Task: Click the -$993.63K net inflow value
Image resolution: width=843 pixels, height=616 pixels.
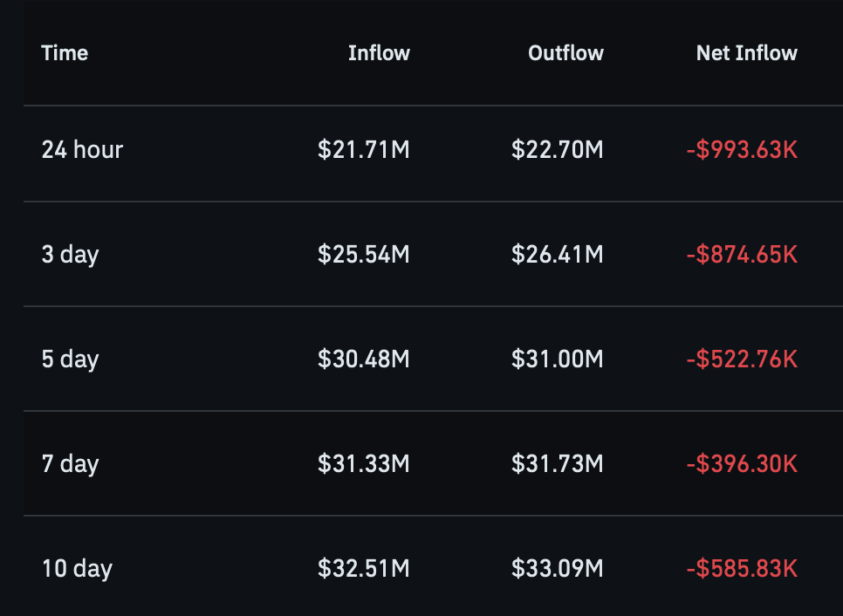Action: [x=742, y=149]
